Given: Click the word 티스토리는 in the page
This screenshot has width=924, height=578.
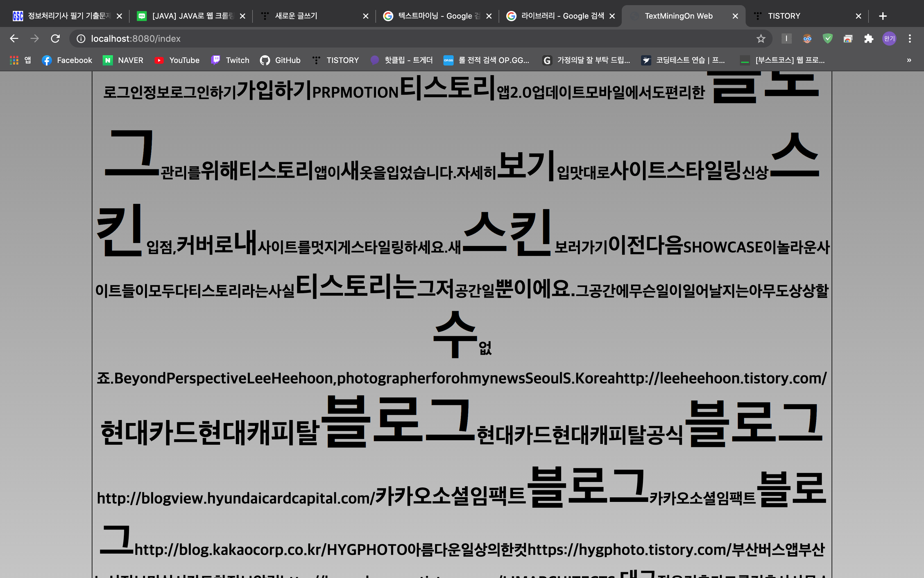Looking at the screenshot, I should point(356,286).
